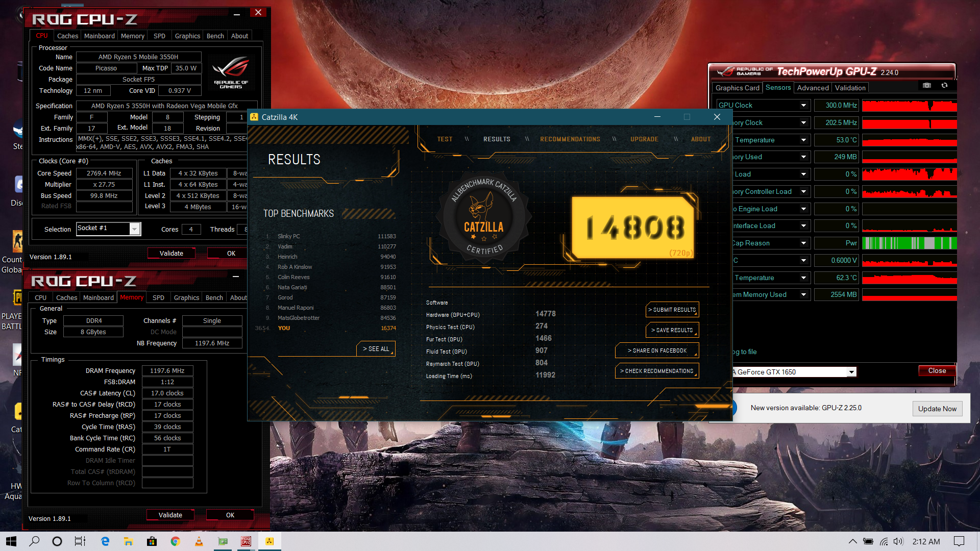The height and width of the screenshot is (551, 980).
Task: Click SUBMIT RESULTS in Catzilla
Action: 672,310
